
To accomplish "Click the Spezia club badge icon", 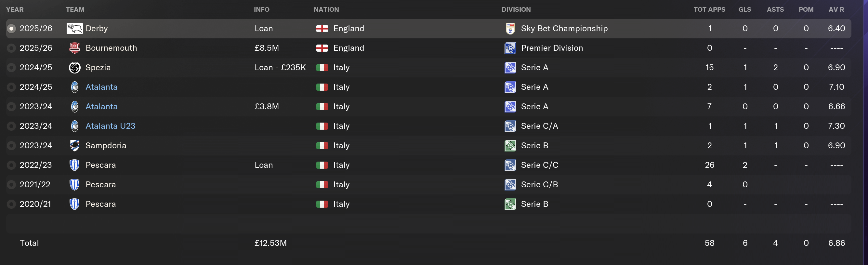I will [74, 68].
